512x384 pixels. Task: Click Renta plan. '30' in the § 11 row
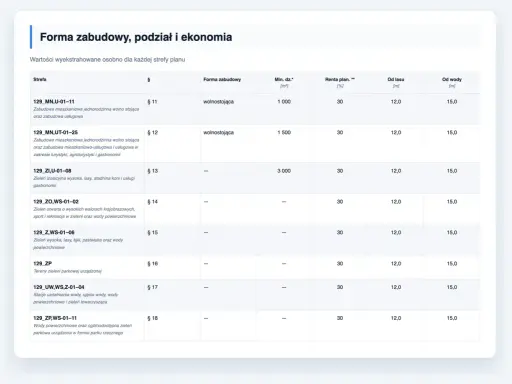340,102
